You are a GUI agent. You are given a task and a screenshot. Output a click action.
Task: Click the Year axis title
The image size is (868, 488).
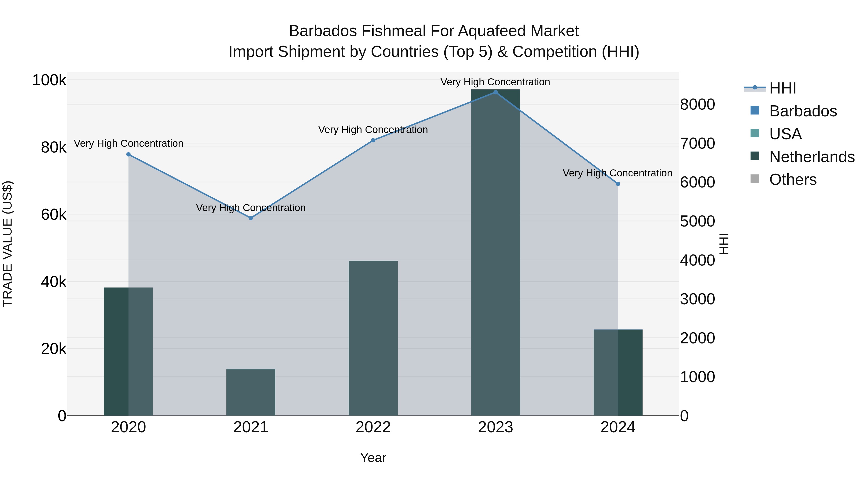coord(373,458)
